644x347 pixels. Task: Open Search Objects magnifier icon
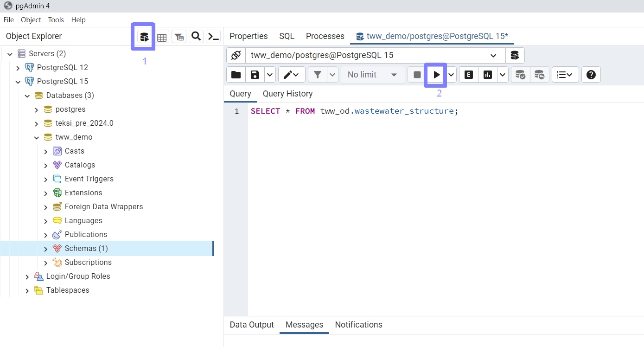coord(196,37)
